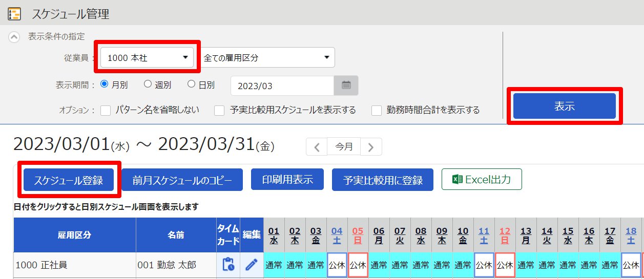The image size is (644, 279).
Task: Open daily schedule for 09 木
Action: click(x=442, y=235)
